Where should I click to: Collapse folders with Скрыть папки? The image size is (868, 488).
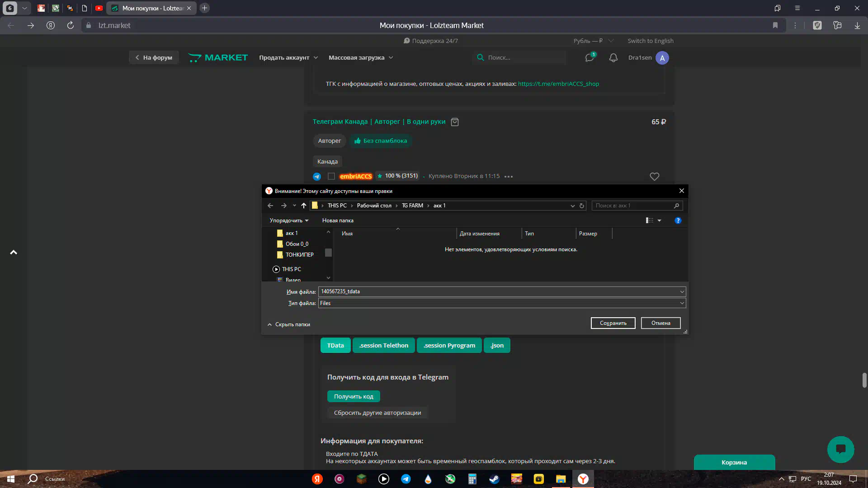point(288,324)
